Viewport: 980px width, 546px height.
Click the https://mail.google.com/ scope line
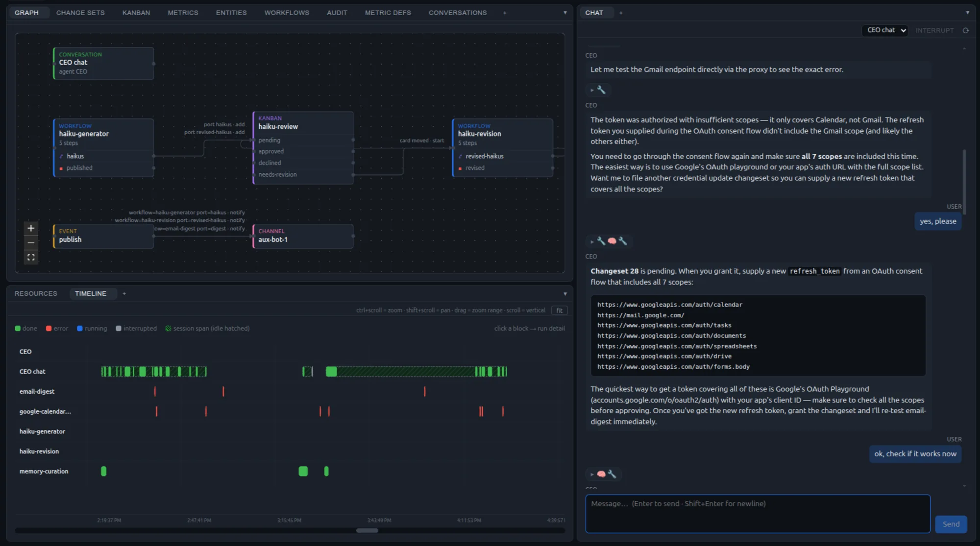click(x=640, y=315)
